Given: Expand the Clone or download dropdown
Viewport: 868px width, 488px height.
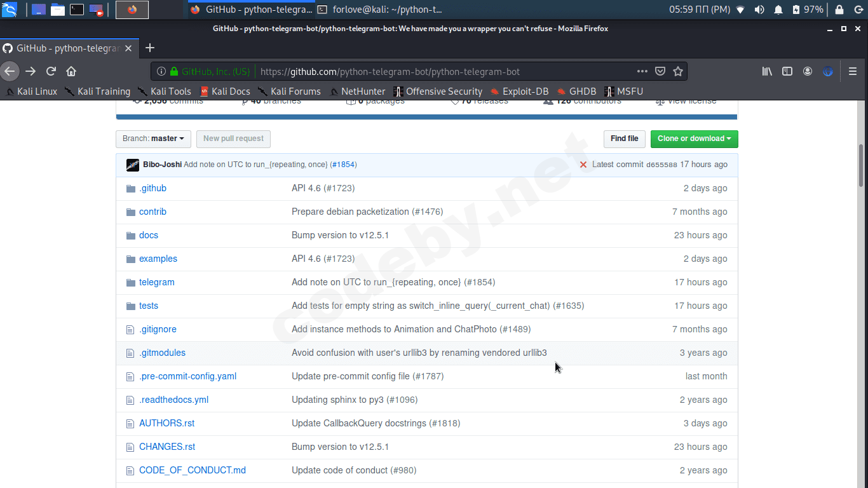Looking at the screenshot, I should [x=694, y=139].
